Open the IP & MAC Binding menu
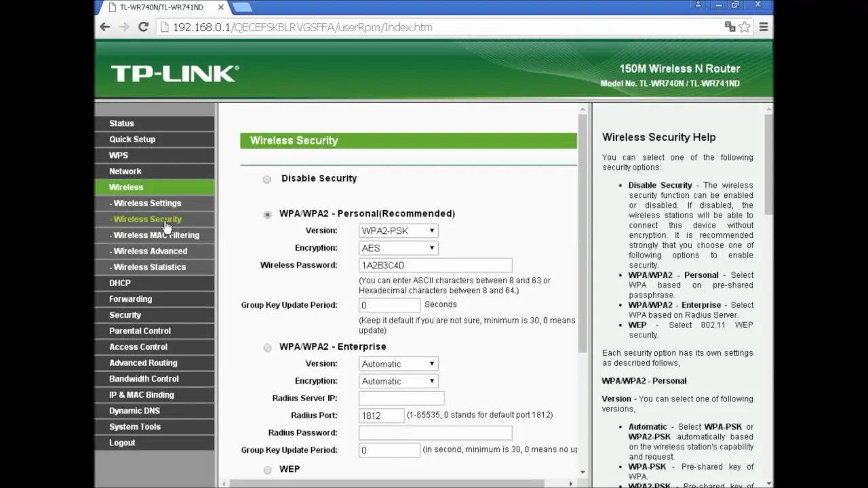 (x=155, y=394)
